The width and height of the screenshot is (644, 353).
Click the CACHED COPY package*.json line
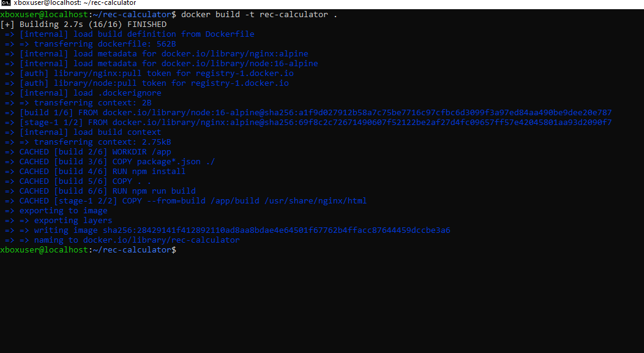[118, 162]
